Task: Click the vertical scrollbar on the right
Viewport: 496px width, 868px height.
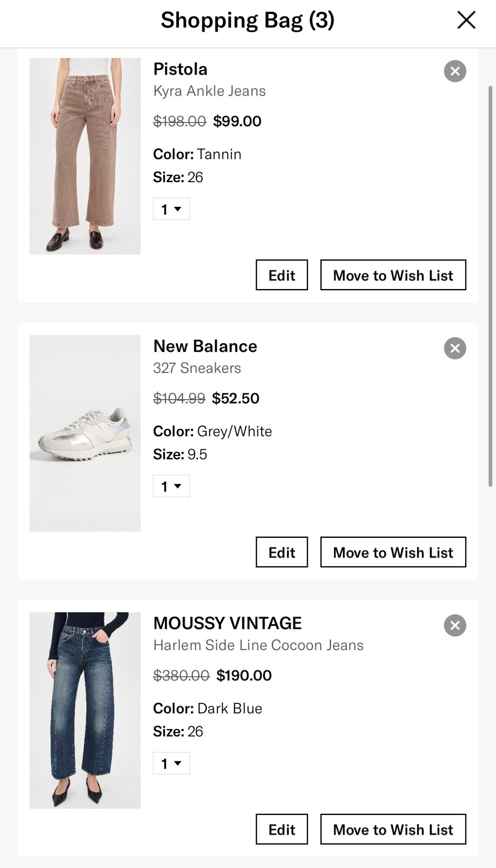Action: (x=490, y=286)
